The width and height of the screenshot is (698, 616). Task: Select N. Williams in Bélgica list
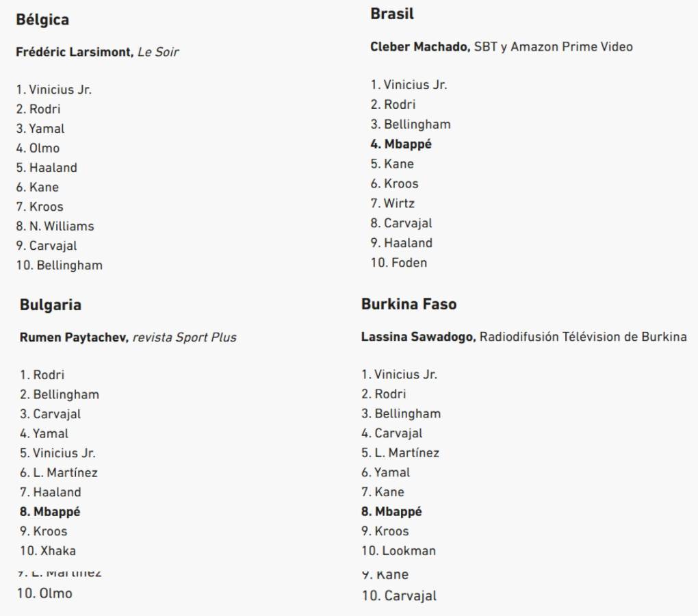pos(62,226)
